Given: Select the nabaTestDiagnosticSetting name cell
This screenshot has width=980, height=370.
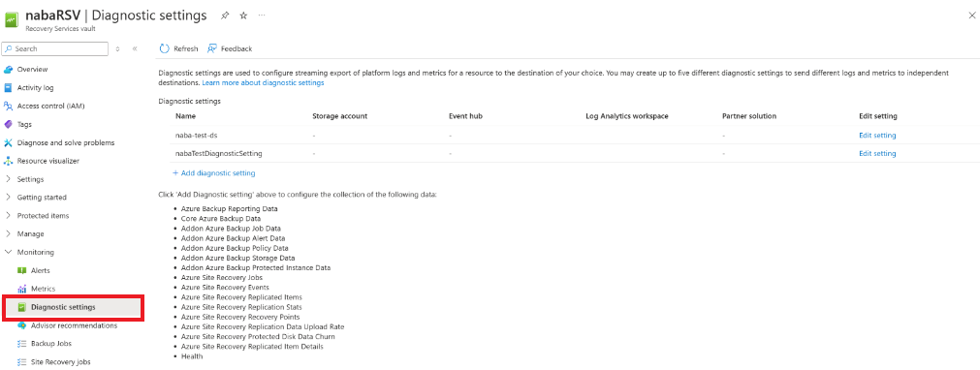Looking at the screenshot, I should click(219, 153).
